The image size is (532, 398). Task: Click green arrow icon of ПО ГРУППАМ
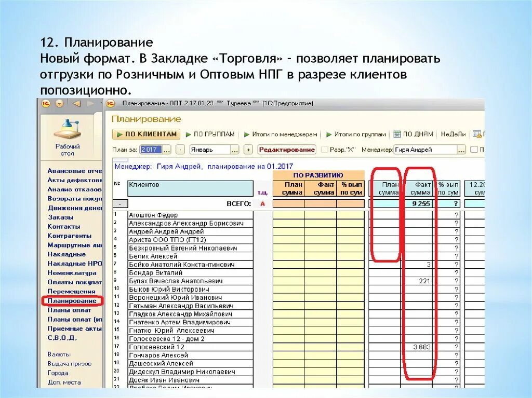188,134
